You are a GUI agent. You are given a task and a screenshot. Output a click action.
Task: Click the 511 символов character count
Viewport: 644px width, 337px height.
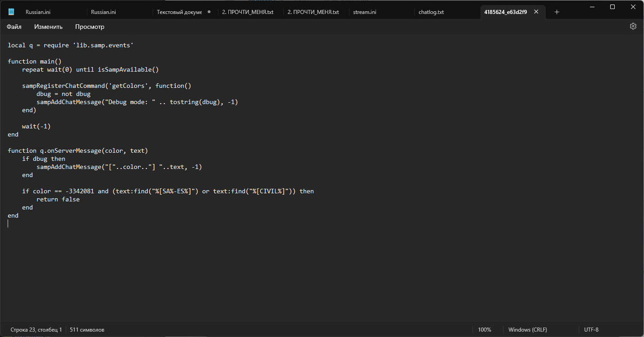point(87,330)
